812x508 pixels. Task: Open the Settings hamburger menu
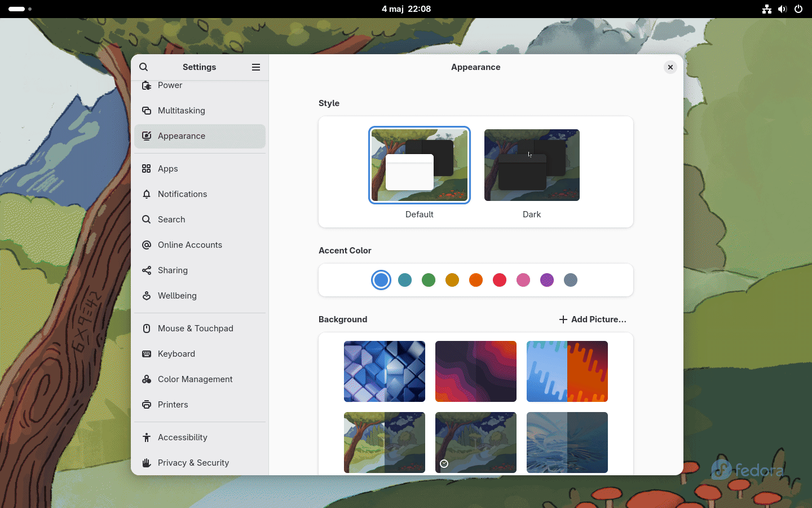(256, 67)
